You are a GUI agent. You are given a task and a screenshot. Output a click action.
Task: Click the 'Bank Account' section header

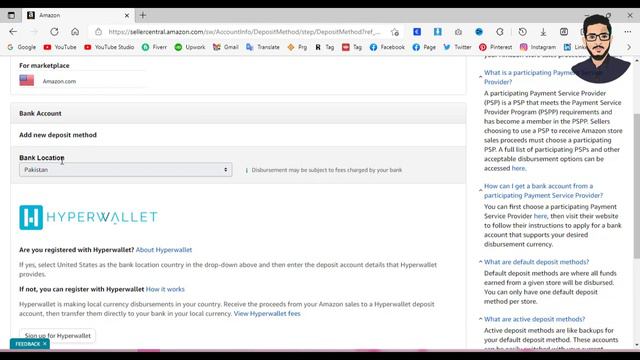click(x=238, y=113)
